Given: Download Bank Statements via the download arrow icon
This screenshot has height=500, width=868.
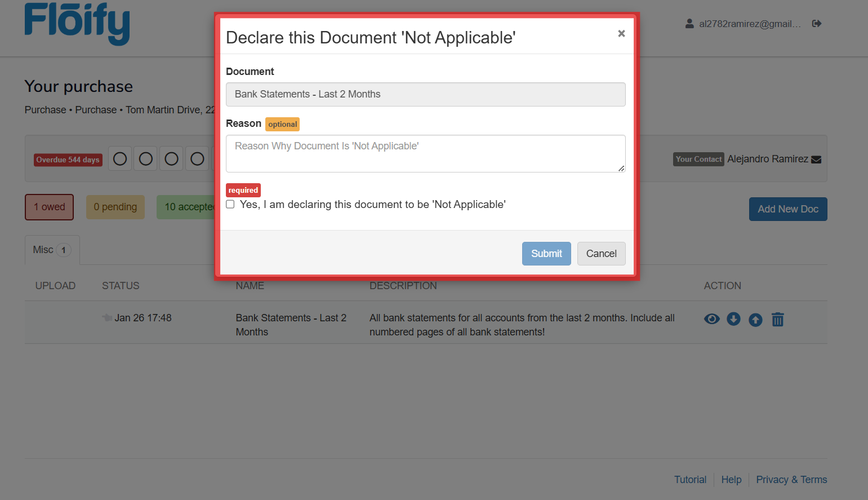Looking at the screenshot, I should coord(733,319).
